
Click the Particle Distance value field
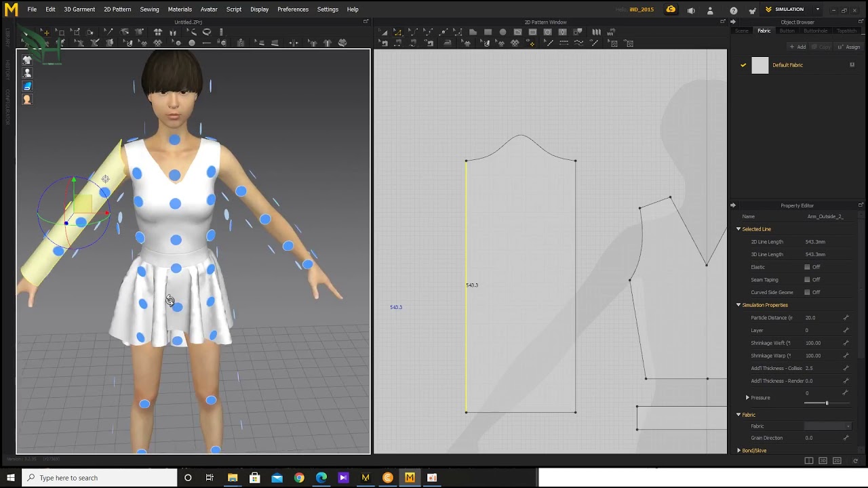(x=822, y=318)
